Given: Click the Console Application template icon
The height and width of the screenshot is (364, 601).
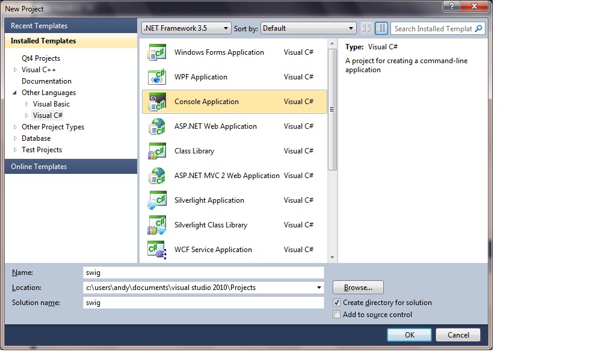Looking at the screenshot, I should 157,102.
